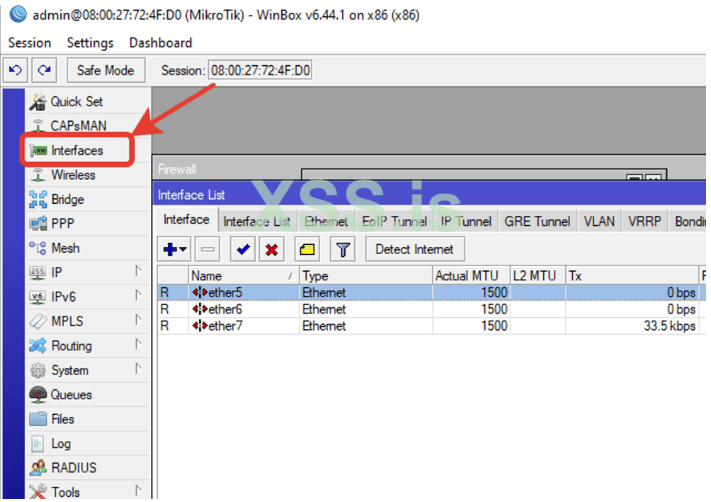Expand the MPLS submenu arrow
Image resolution: width=711 pixels, height=502 pixels.
tap(138, 320)
